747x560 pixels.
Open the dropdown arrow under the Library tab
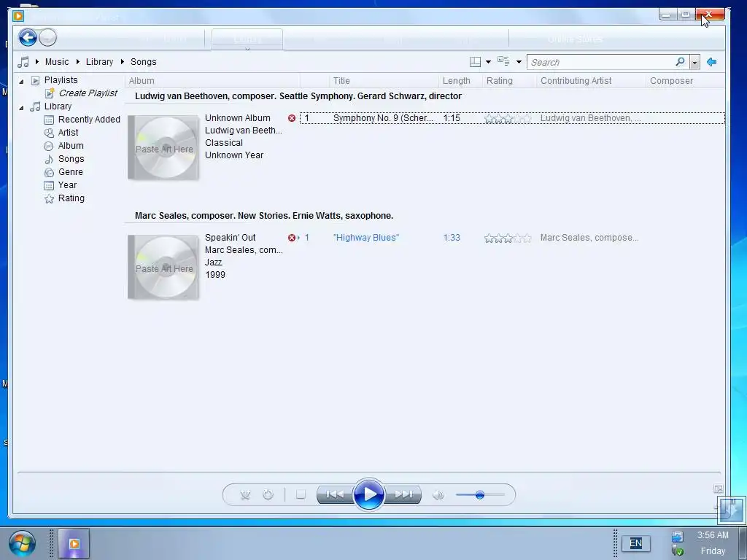point(247,48)
